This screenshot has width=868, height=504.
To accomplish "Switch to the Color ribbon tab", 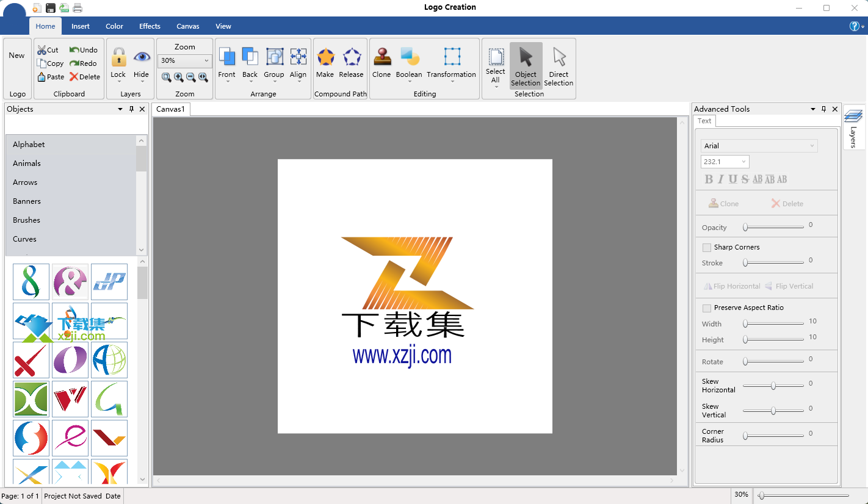I will coord(114,26).
